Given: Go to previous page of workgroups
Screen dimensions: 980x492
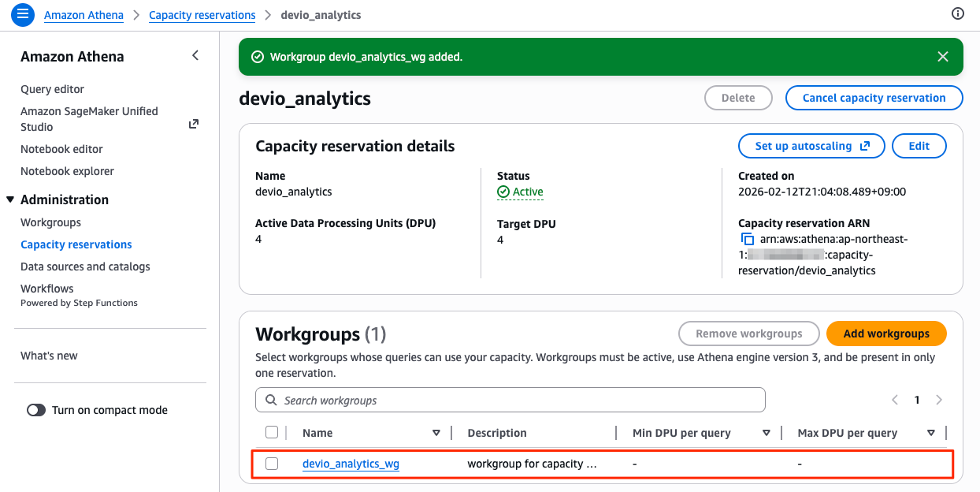Looking at the screenshot, I should pyautogui.click(x=895, y=400).
